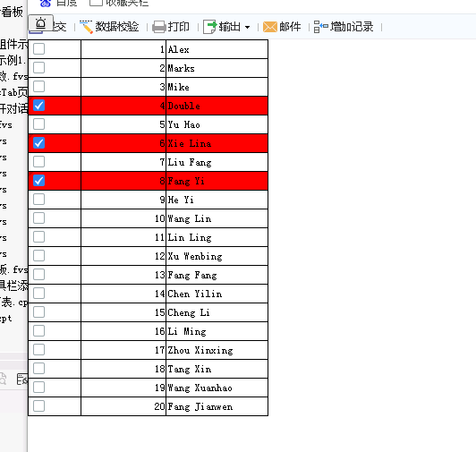Image resolution: width=476 pixels, height=452 pixels.
Task: Click the name cell Xu Wenbing
Action: point(217,256)
